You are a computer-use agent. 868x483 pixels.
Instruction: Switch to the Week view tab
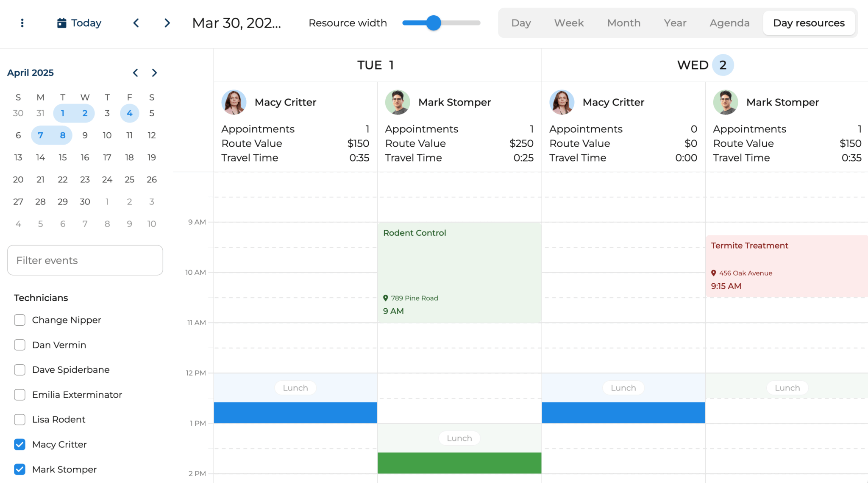tap(569, 23)
